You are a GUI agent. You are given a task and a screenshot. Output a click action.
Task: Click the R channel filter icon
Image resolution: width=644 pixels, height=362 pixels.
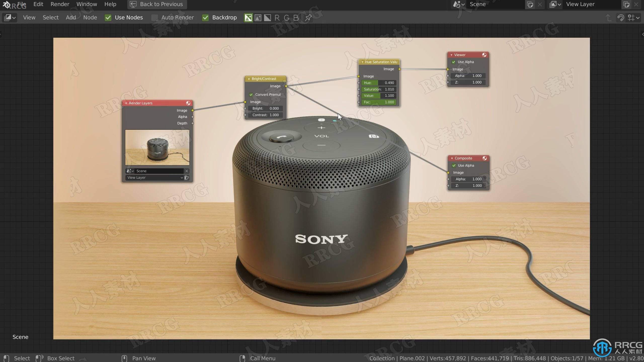pos(277,18)
